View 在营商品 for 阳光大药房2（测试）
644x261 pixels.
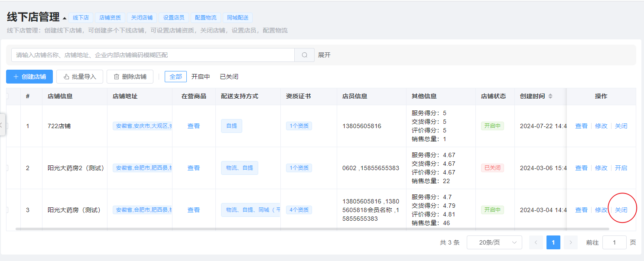click(194, 168)
